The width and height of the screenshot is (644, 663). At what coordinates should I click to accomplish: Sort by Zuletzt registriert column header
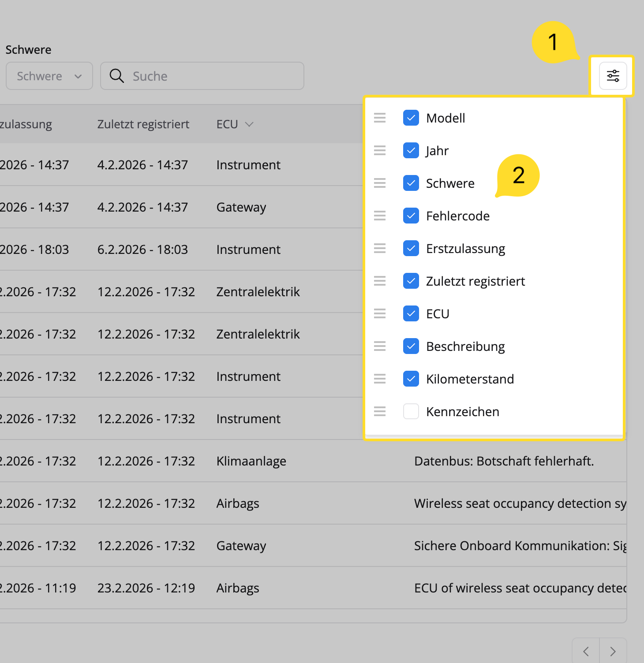click(143, 124)
